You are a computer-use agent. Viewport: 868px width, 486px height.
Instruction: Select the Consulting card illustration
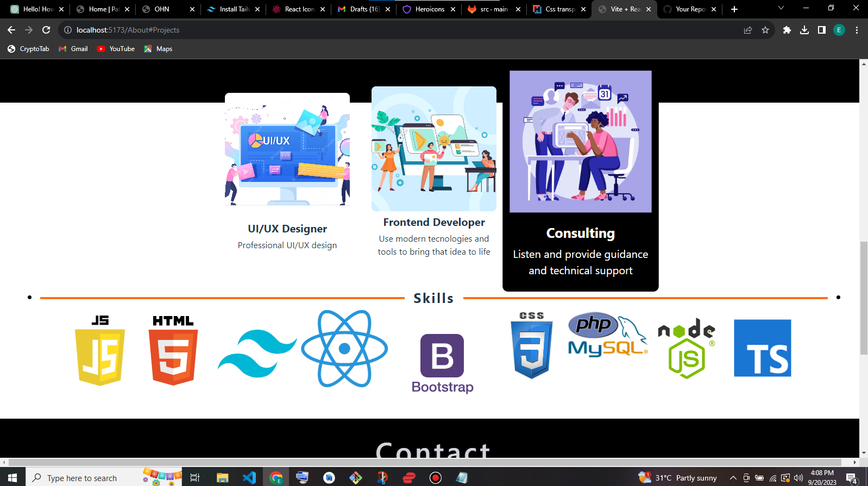tap(581, 141)
